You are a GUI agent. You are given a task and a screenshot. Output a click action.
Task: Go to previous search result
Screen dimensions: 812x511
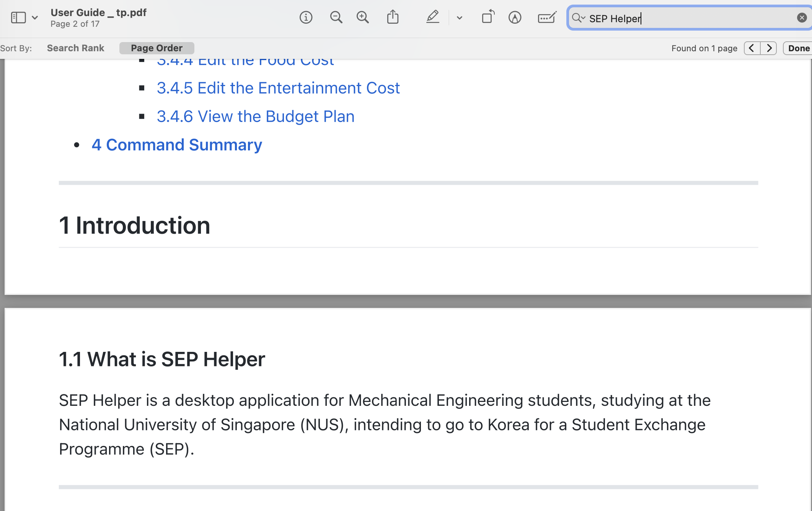tap(752, 48)
